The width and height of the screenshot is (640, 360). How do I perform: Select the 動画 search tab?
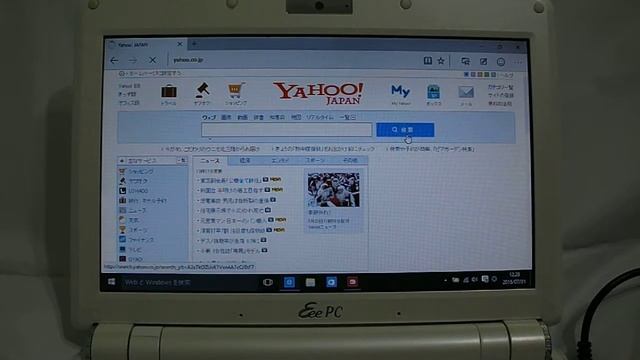pyautogui.click(x=242, y=117)
